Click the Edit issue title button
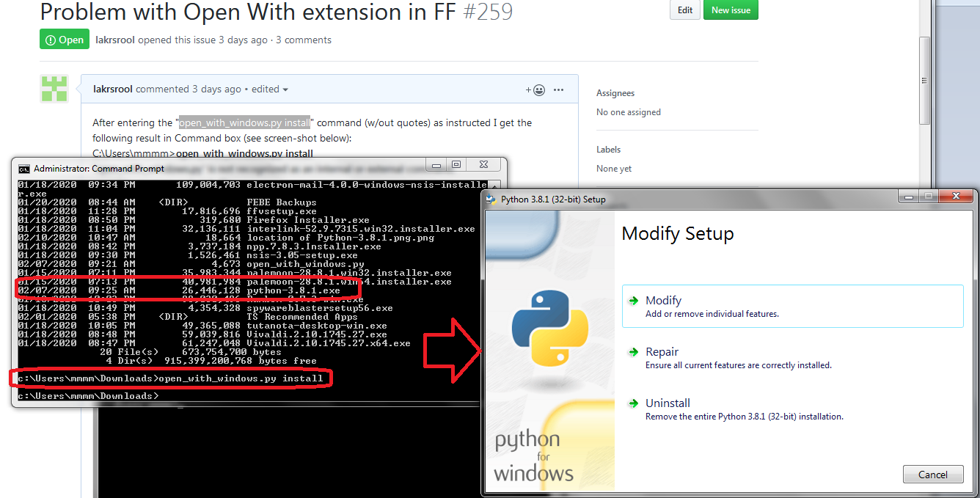Image resolution: width=980 pixels, height=498 pixels. (684, 10)
